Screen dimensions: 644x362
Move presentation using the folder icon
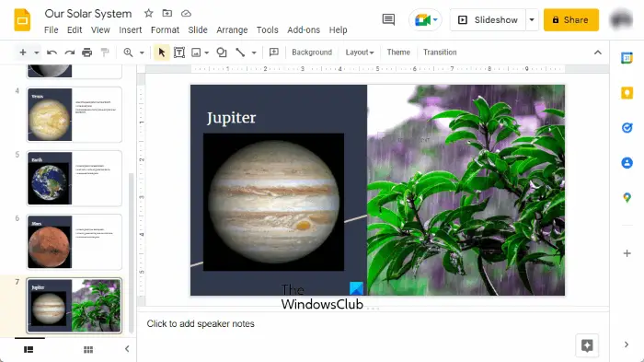[167, 13]
